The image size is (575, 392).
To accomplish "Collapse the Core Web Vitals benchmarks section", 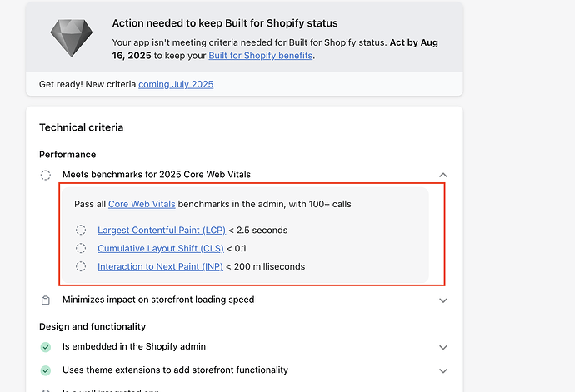I will [443, 175].
